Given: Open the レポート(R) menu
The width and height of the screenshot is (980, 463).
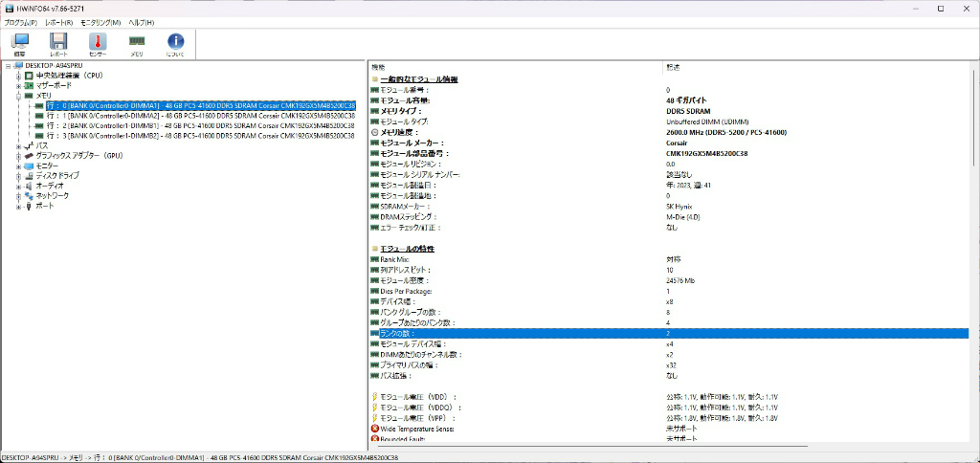Looking at the screenshot, I should click(x=58, y=23).
